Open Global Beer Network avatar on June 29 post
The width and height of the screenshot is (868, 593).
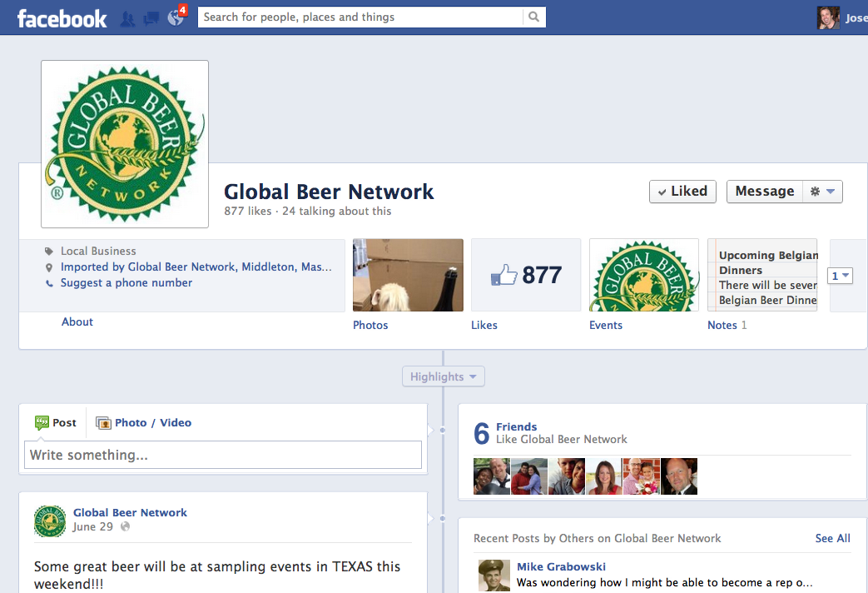click(x=50, y=521)
